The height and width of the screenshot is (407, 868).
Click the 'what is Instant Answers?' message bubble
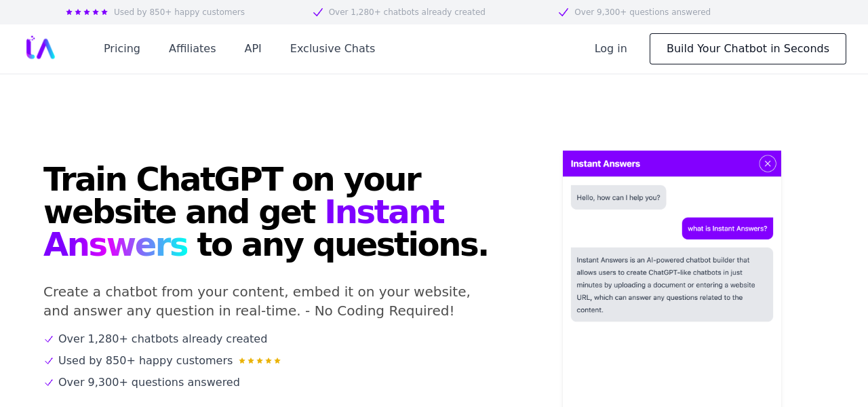tap(727, 229)
